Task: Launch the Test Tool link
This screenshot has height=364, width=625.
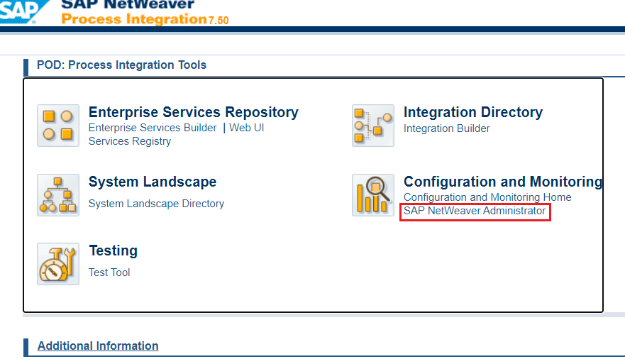Action: click(x=109, y=272)
